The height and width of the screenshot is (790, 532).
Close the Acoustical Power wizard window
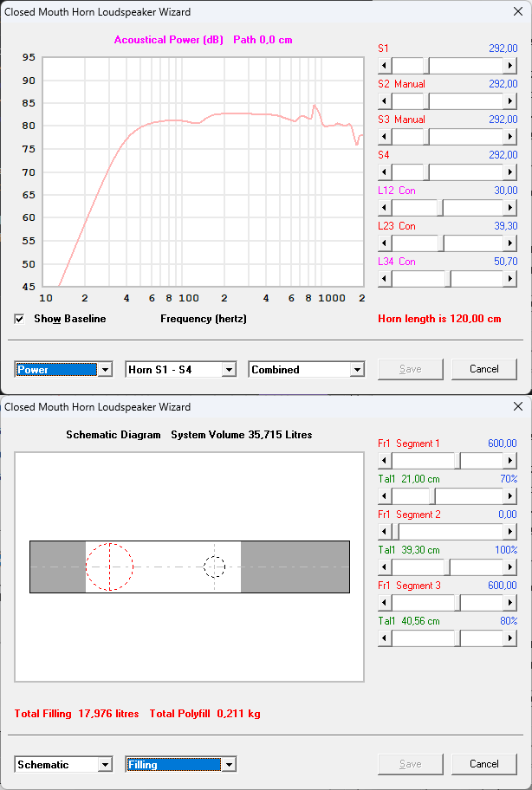point(517,12)
